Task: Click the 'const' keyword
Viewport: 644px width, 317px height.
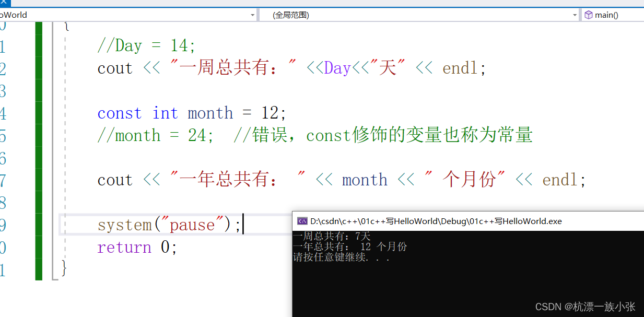Action: pos(119,113)
